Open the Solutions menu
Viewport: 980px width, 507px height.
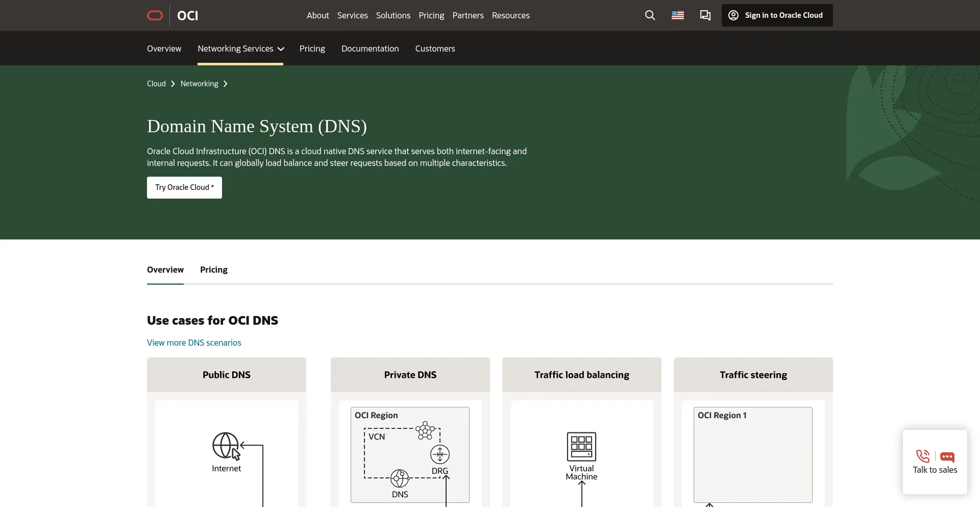tap(393, 15)
